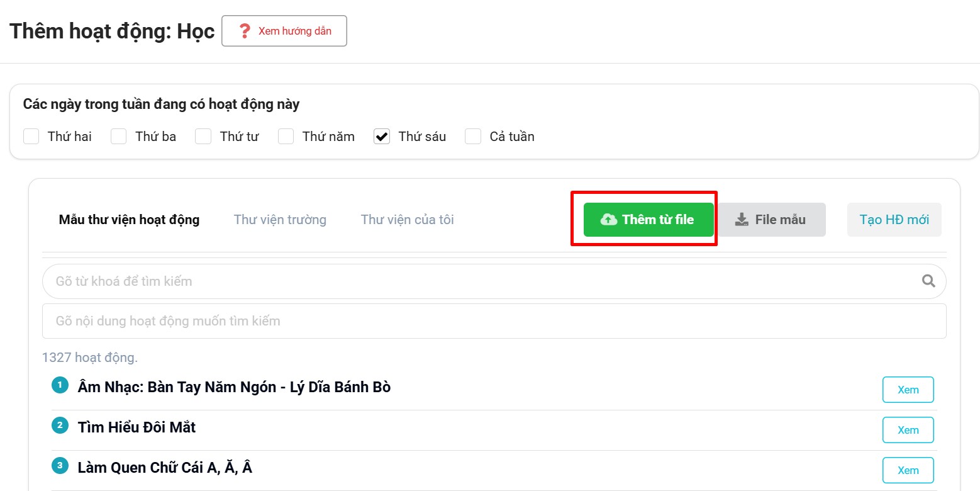The image size is (980, 491).
Task: Click the number 2 activity badge
Action: click(60, 426)
